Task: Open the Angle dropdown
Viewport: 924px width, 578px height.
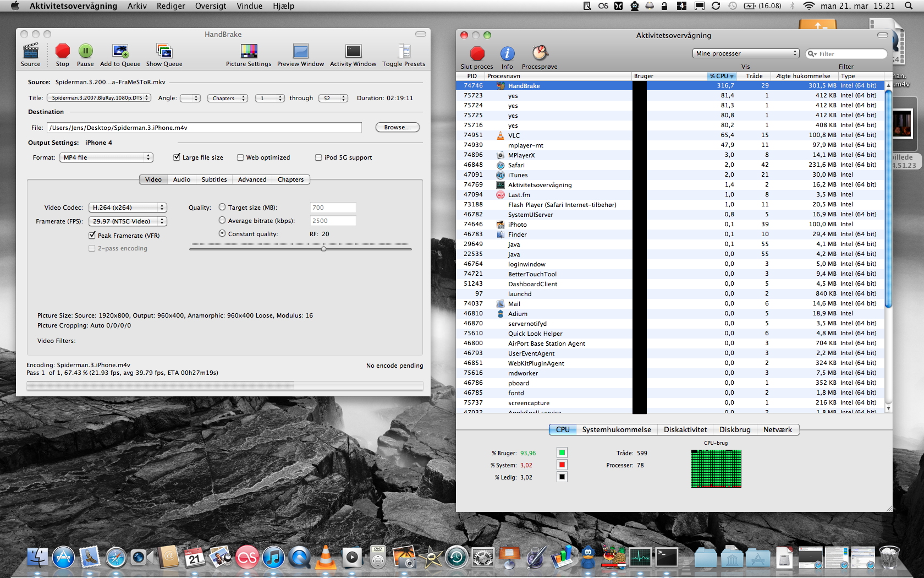Action: click(190, 98)
